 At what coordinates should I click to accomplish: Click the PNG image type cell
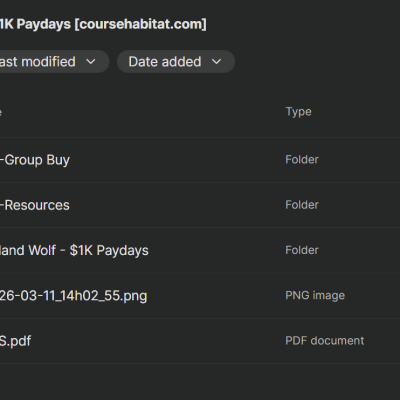pyautogui.click(x=315, y=296)
